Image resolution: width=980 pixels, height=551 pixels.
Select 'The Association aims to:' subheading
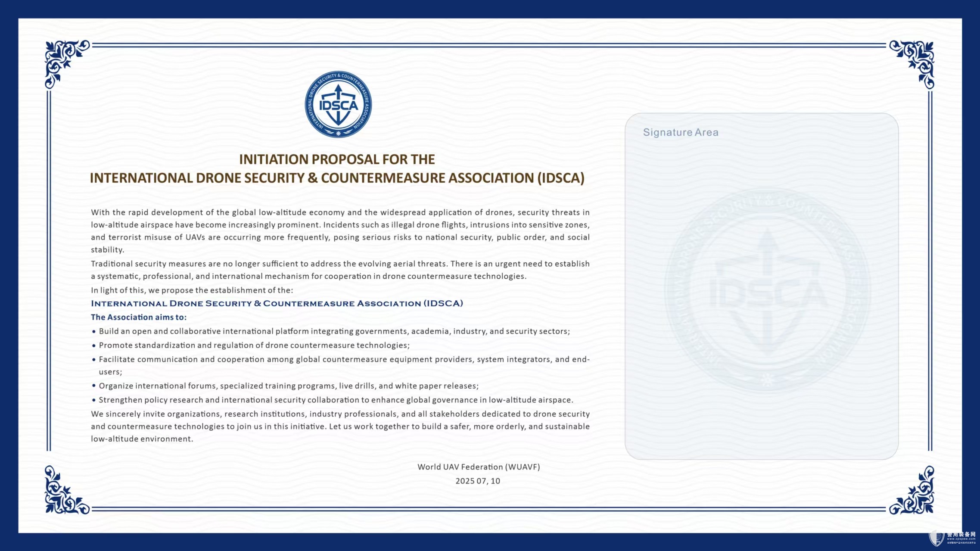coord(139,317)
